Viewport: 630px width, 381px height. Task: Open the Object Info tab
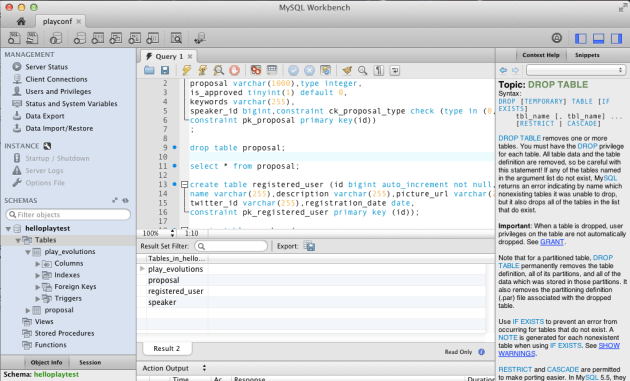[47, 362]
